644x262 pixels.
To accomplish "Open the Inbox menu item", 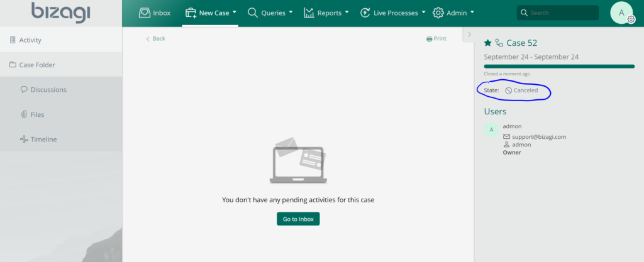I will coord(155,13).
